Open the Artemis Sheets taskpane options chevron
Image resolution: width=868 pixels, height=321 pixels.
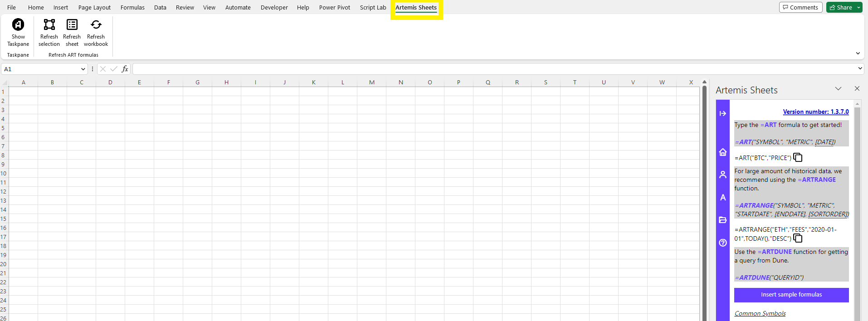coord(838,88)
